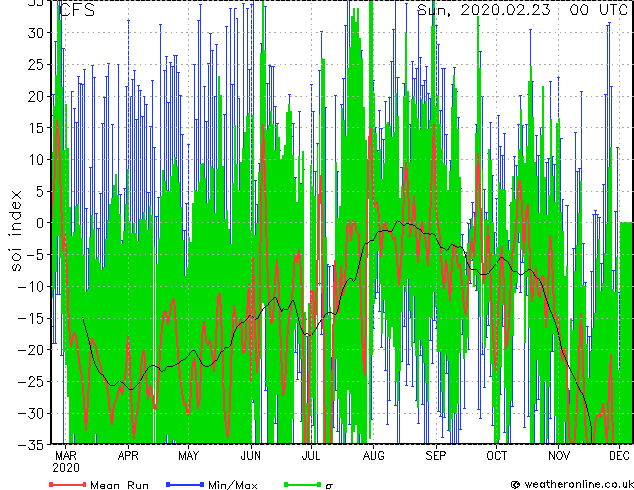Image resolution: width=634 pixels, height=490 pixels.
Task: Click the green sigma legend line
Action: point(302,484)
